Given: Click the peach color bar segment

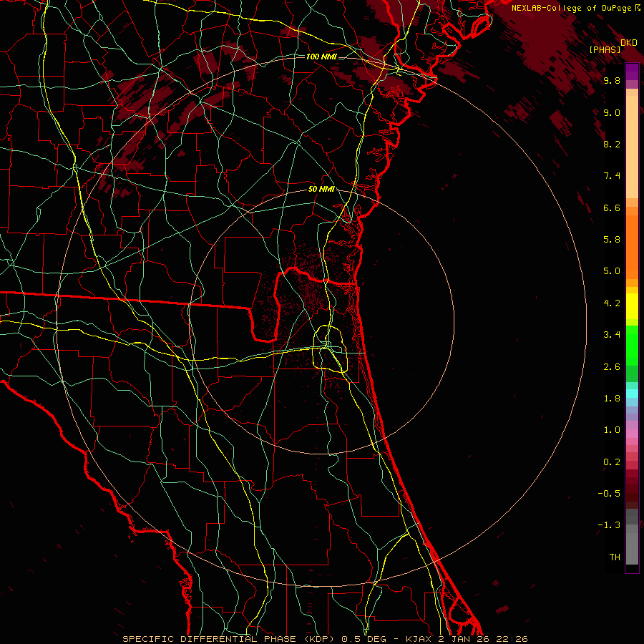Looking at the screenshot, I should [x=632, y=147].
